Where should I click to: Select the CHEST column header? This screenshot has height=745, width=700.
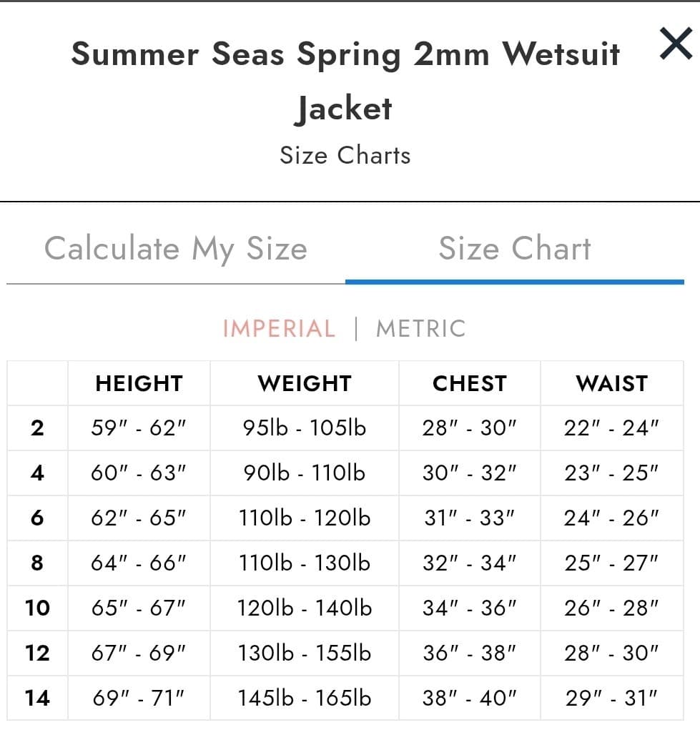[468, 383]
